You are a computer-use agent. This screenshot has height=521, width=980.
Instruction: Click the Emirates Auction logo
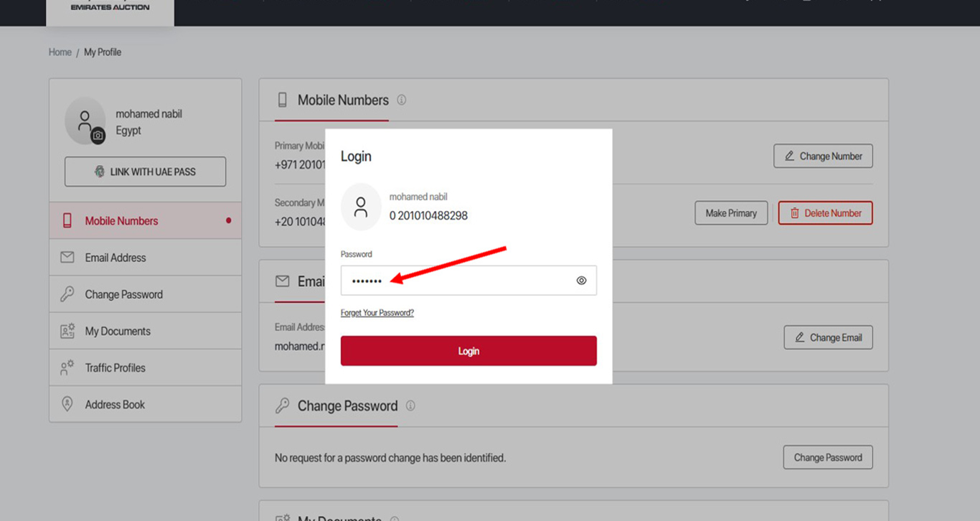click(110, 9)
